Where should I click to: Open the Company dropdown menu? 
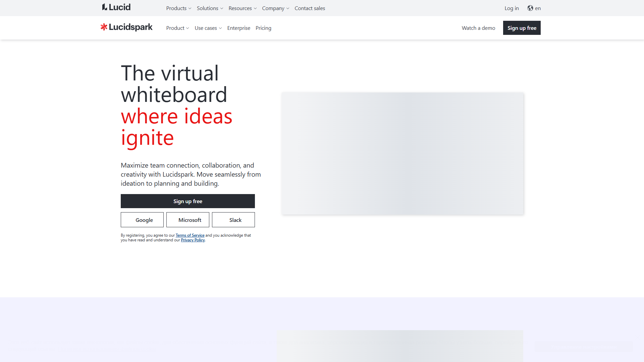click(x=276, y=8)
